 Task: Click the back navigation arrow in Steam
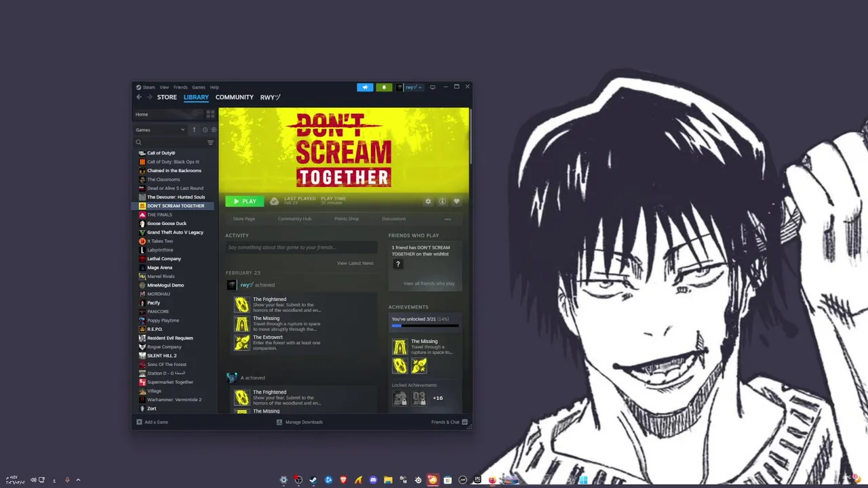139,97
